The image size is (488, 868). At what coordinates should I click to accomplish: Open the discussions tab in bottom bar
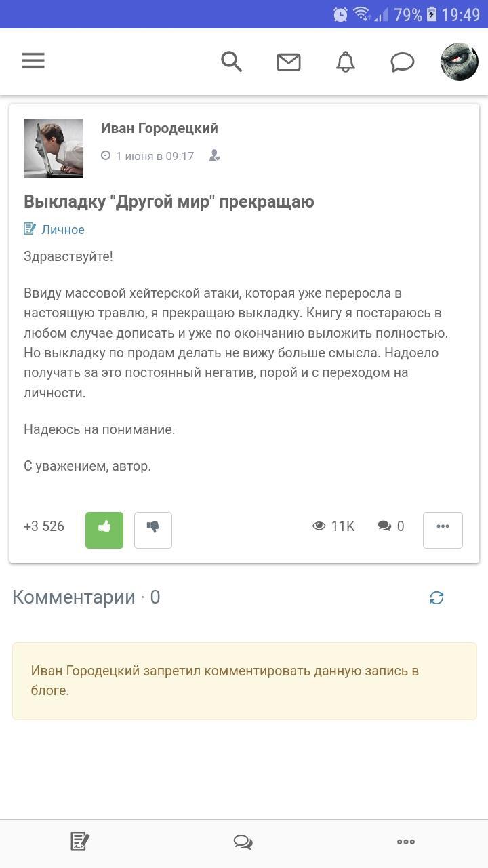[x=243, y=842]
